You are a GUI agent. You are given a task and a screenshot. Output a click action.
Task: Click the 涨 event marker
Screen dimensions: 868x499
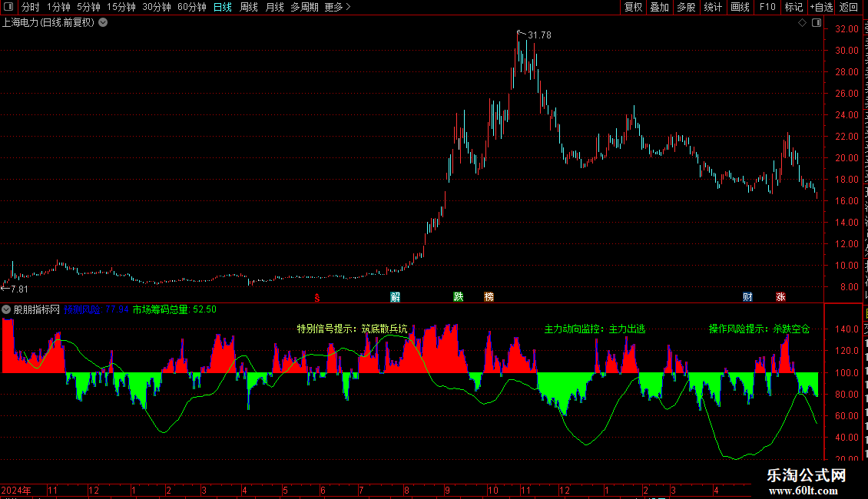[x=780, y=297]
